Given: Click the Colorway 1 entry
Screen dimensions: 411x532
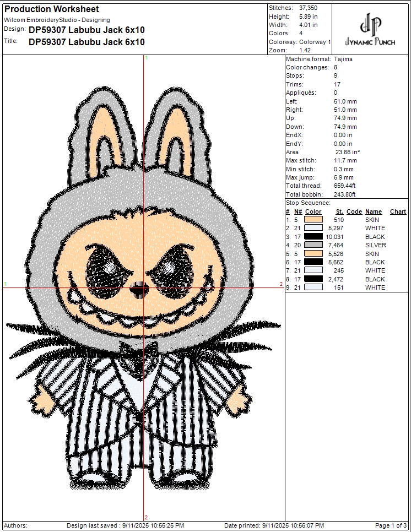Looking at the screenshot, I should point(315,42).
